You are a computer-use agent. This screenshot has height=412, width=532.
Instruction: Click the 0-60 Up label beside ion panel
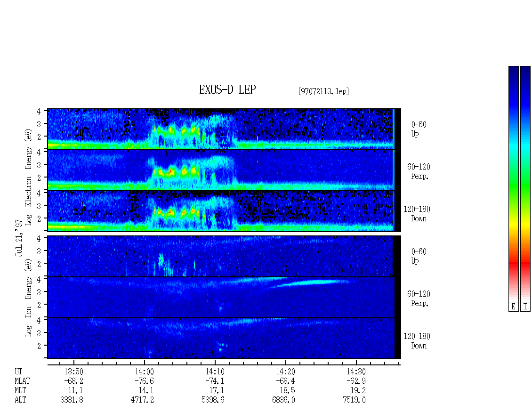419,257
